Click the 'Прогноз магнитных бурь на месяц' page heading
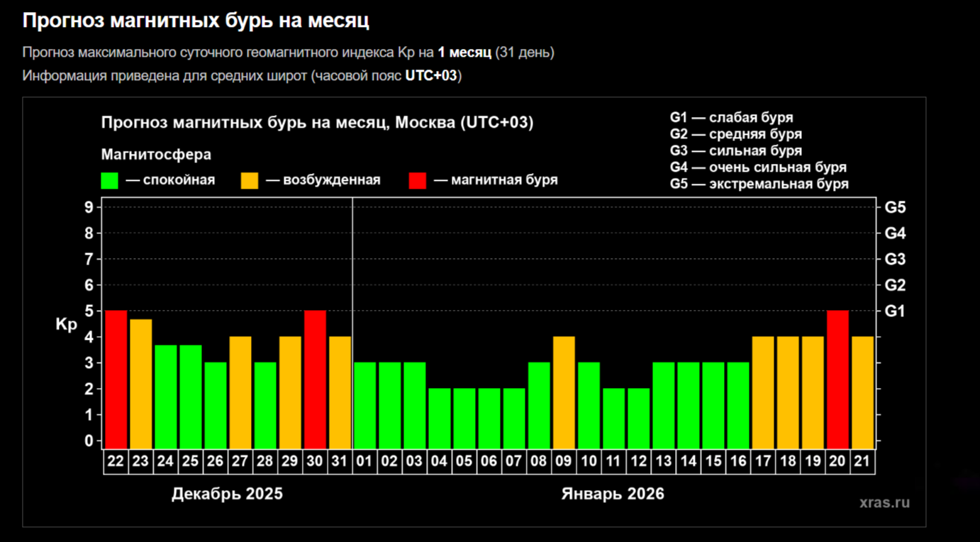The height and width of the screenshot is (542, 980). point(196,21)
